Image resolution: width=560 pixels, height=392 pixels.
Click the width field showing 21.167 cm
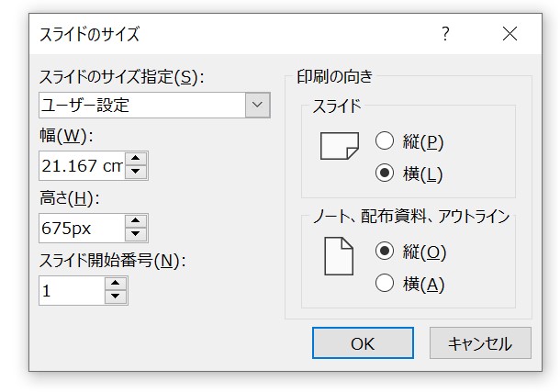[x=82, y=165]
